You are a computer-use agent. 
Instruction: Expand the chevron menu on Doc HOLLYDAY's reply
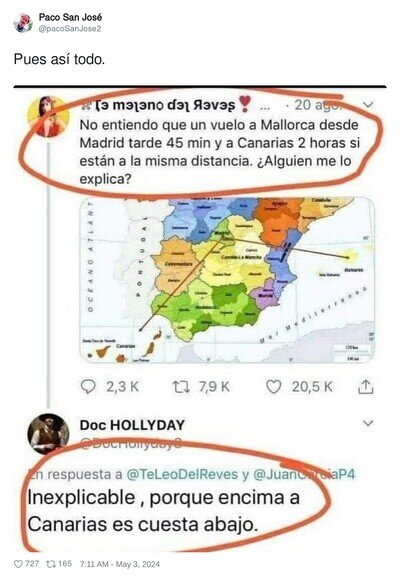[368, 423]
